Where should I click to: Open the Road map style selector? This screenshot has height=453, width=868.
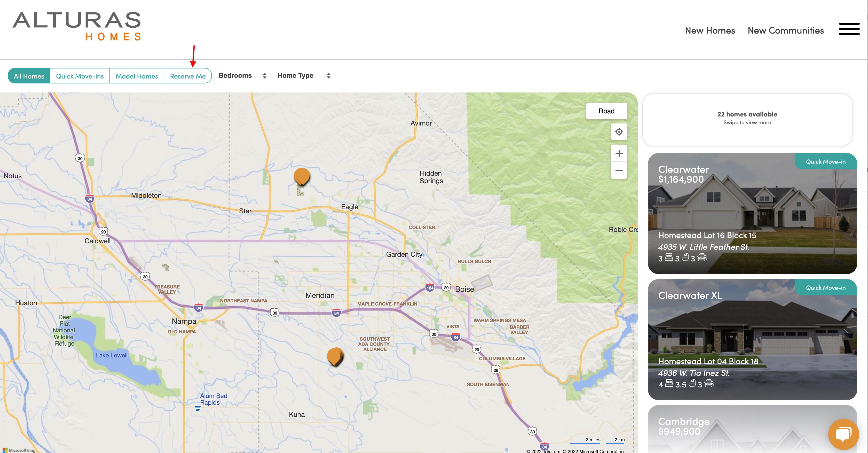point(606,111)
